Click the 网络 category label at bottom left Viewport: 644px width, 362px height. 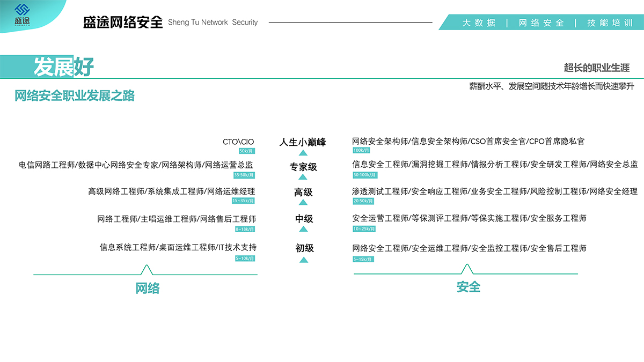click(147, 288)
